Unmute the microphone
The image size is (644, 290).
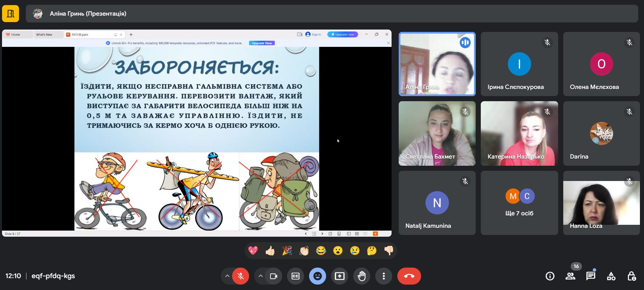(241, 276)
